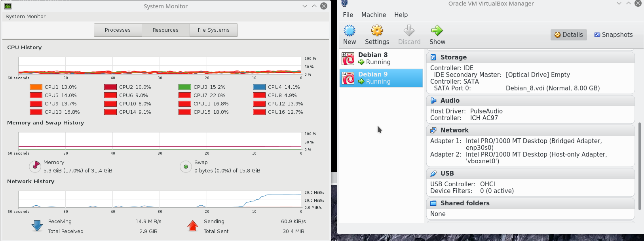The width and height of the screenshot is (644, 241).
Task: Click the VirtualBox title bar cube icon
Action: pos(344,4)
